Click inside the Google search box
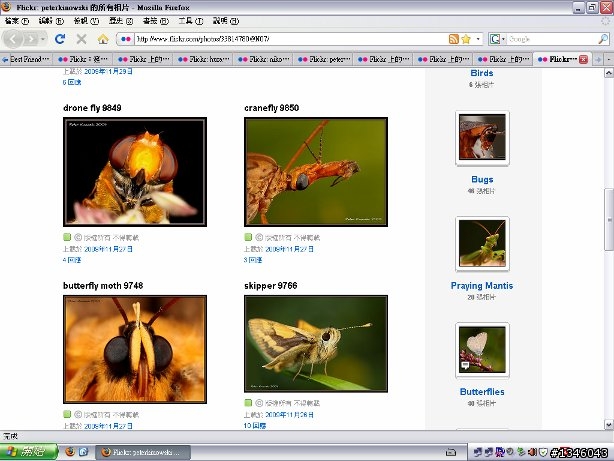The height and width of the screenshot is (461, 614). tap(552, 39)
